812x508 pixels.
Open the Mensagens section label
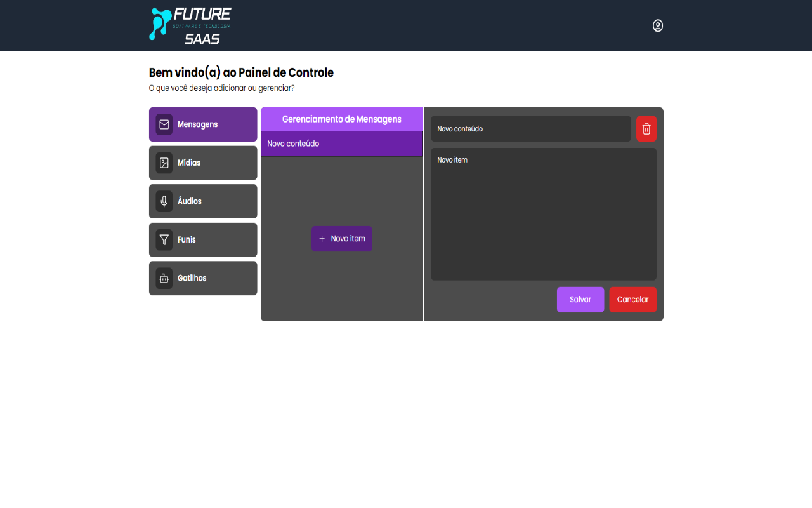[197, 124]
